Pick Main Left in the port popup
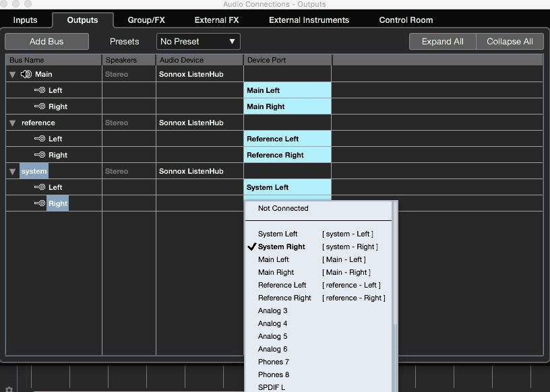Screen dimensions: 550x392 point(274,259)
